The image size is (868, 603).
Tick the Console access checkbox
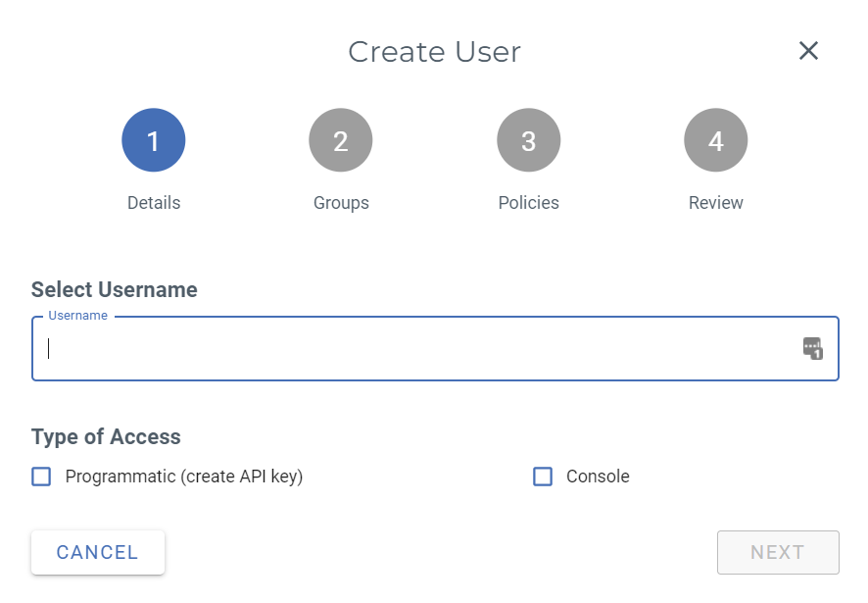pos(543,477)
